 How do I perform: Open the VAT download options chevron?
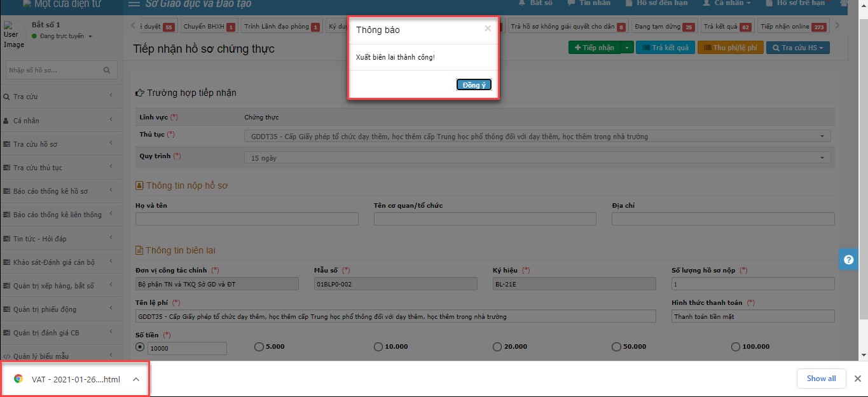[x=136, y=379]
